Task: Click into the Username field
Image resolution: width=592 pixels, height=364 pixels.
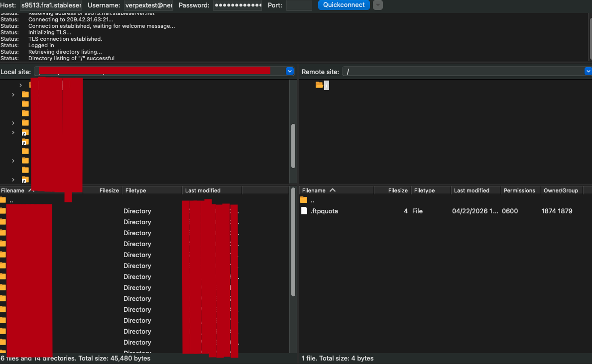Action: [148, 5]
